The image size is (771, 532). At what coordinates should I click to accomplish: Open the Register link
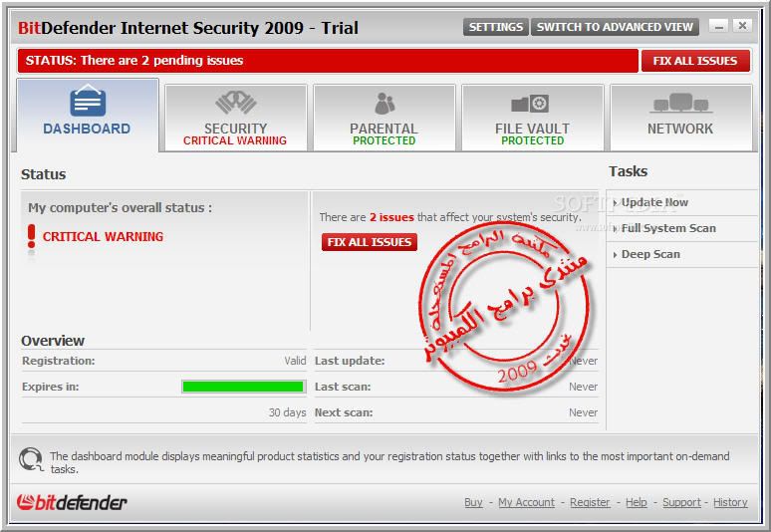[x=590, y=502]
